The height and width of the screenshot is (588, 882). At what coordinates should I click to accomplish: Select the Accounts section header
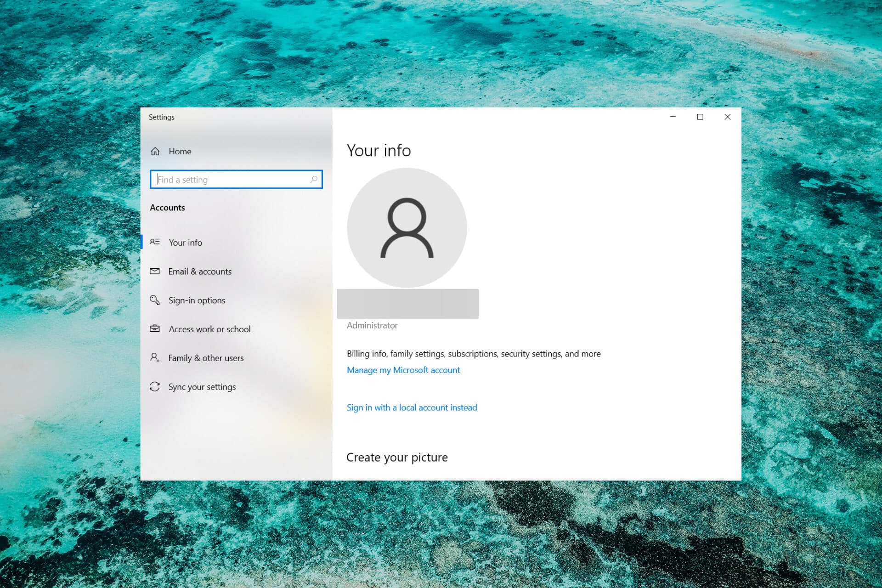(167, 207)
